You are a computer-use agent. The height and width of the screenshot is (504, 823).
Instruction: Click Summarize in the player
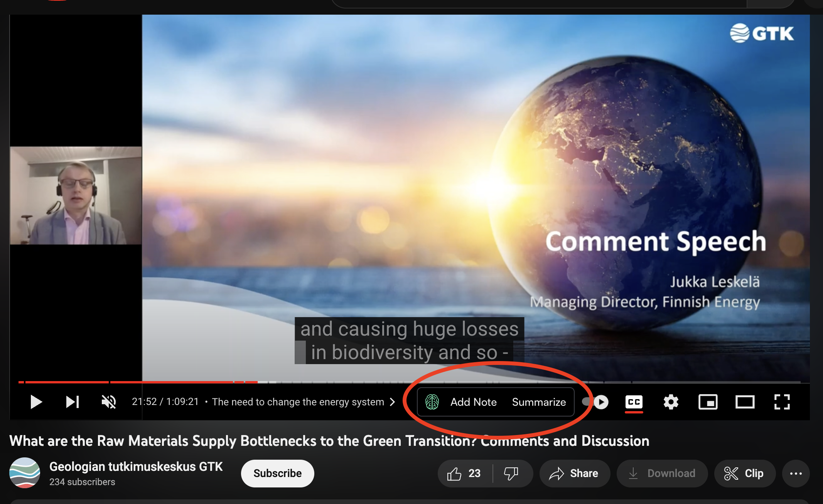[539, 402]
